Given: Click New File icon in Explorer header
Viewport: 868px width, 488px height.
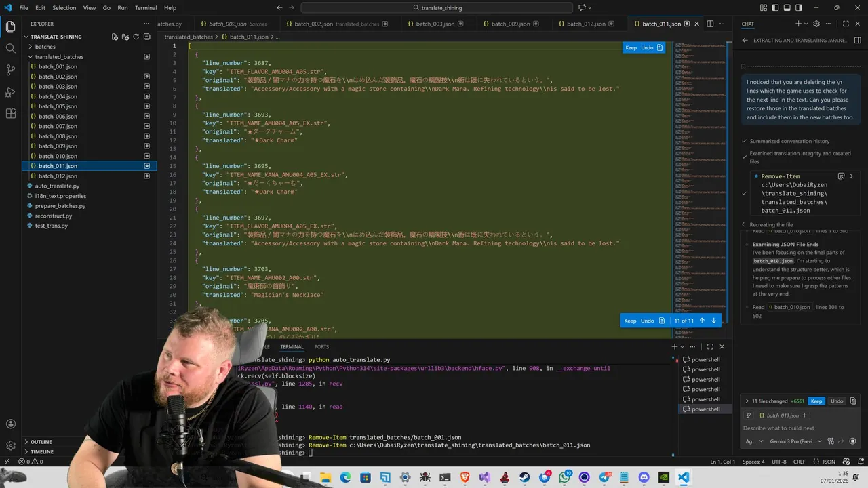Looking at the screenshot, I should tap(115, 37).
